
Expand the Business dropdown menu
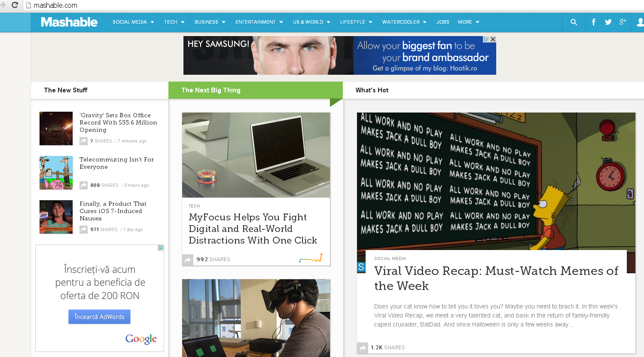point(210,22)
